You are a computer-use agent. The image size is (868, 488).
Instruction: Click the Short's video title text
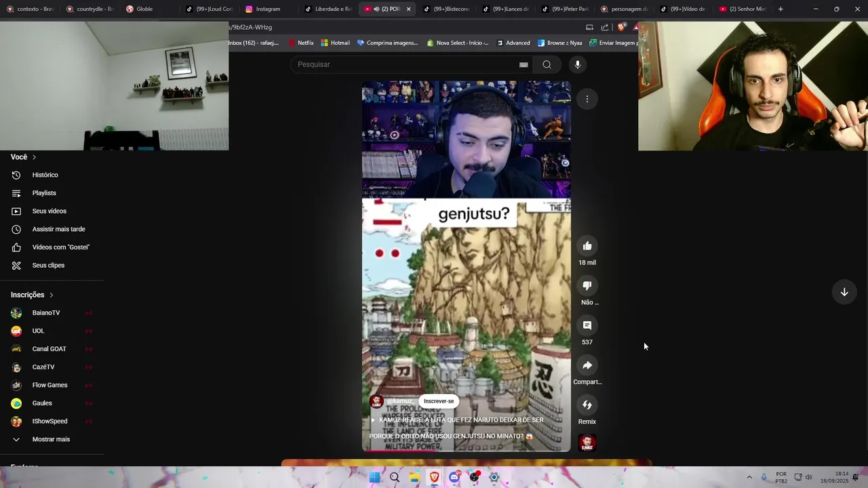(x=458, y=428)
